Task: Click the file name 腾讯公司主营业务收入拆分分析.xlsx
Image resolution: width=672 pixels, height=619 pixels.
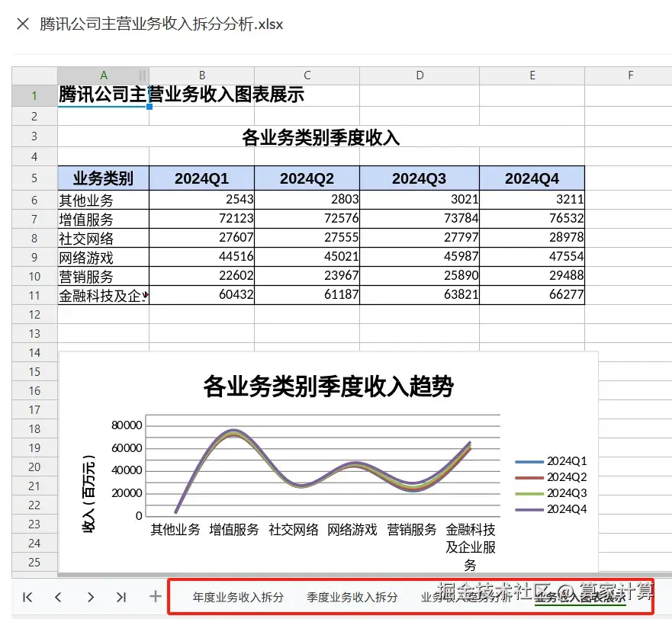Action: point(162,24)
